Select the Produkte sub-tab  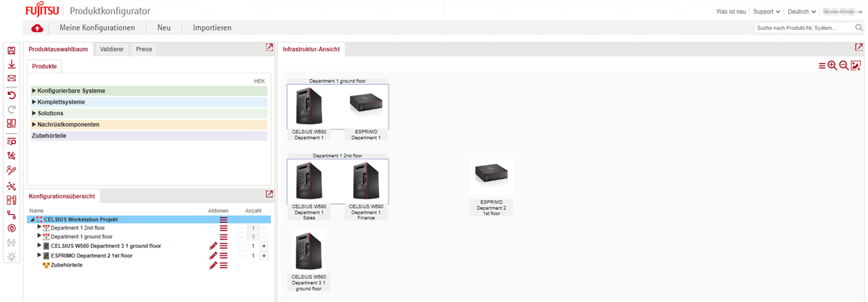click(45, 66)
